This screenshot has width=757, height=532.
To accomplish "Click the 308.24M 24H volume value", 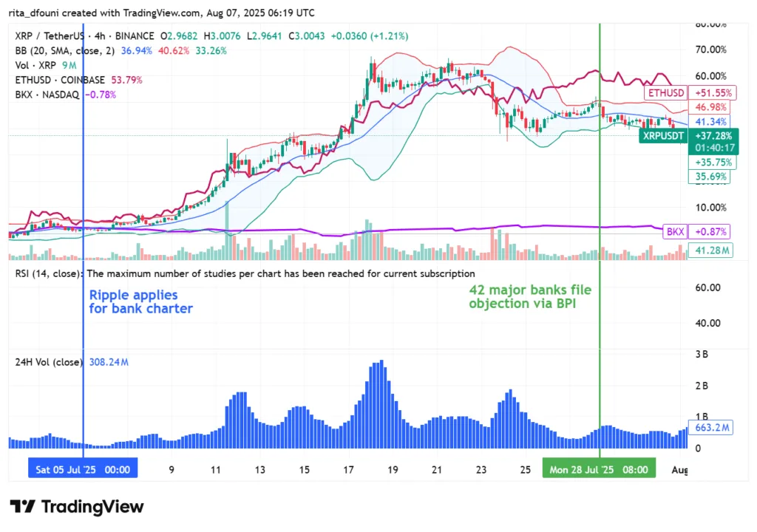I will pyautogui.click(x=109, y=362).
